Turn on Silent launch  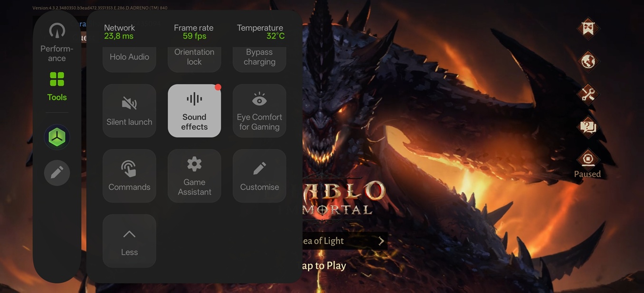coord(129,111)
